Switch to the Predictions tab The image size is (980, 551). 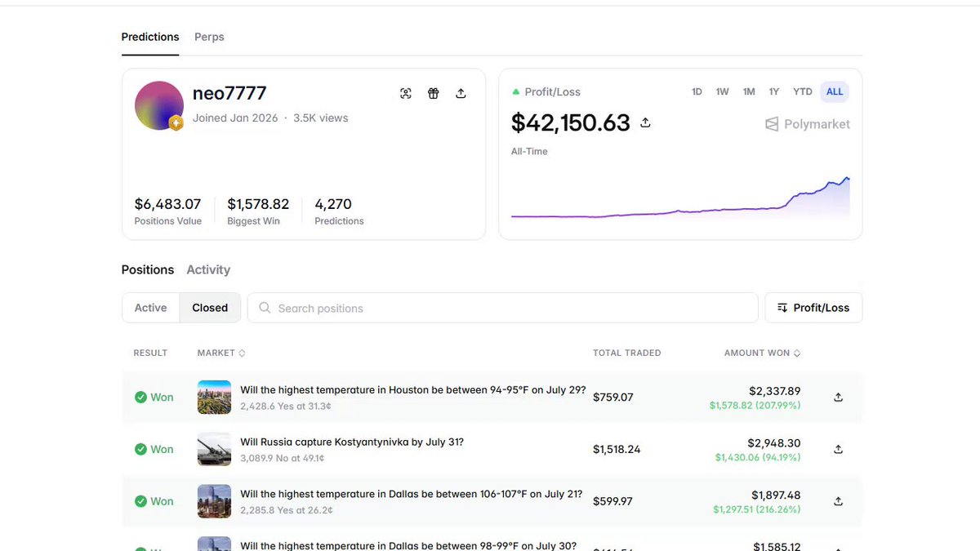click(x=150, y=37)
